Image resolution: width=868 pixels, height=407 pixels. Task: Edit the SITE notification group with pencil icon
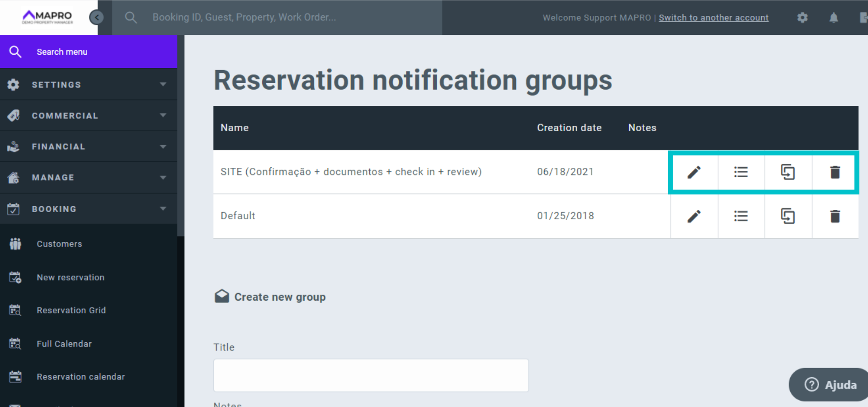(x=694, y=172)
